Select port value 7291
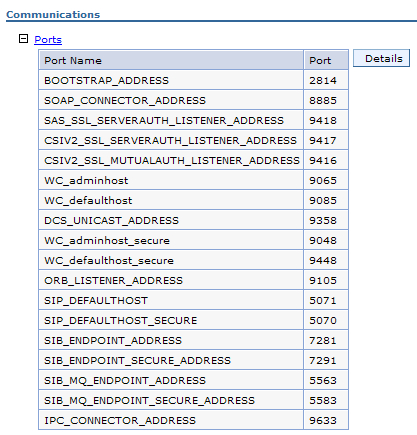This screenshot has width=417, height=435. [x=323, y=360]
